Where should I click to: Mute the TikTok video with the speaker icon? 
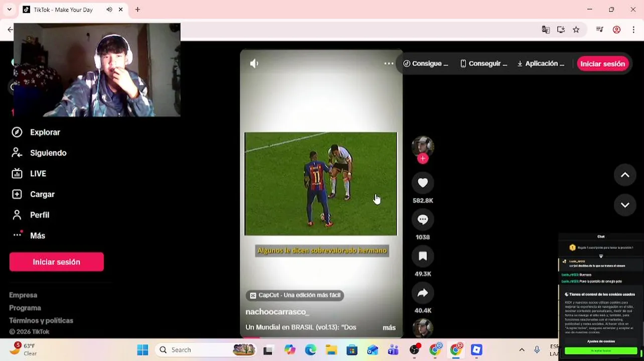point(254,64)
